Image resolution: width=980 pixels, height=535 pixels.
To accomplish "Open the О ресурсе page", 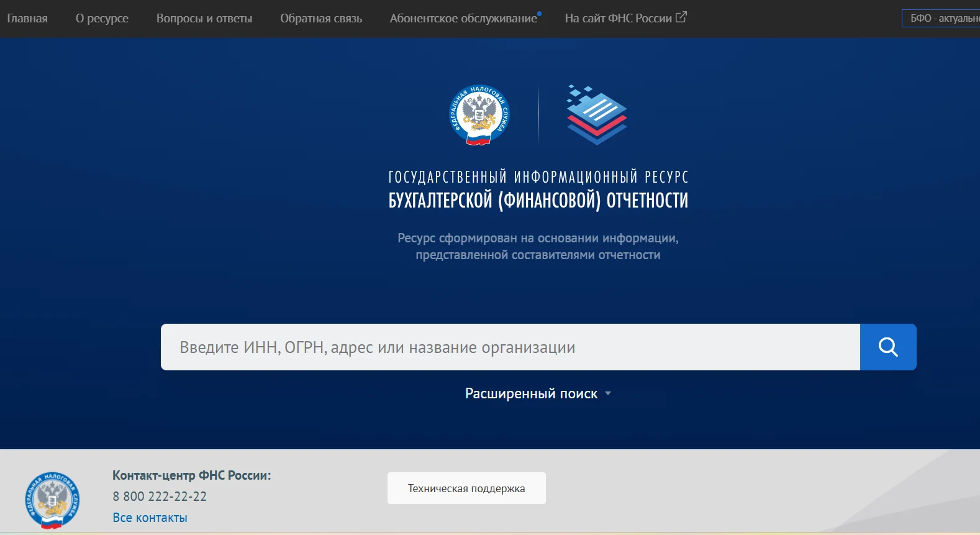I will click(102, 19).
